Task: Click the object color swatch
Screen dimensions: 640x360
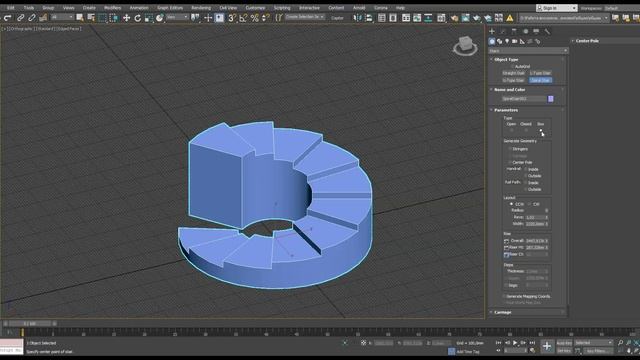Action: pos(551,99)
